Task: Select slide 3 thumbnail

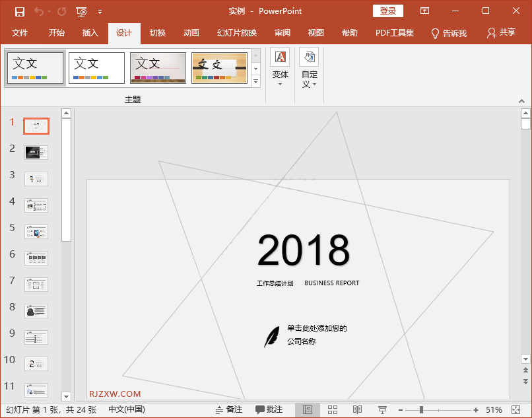Action: 36,179
